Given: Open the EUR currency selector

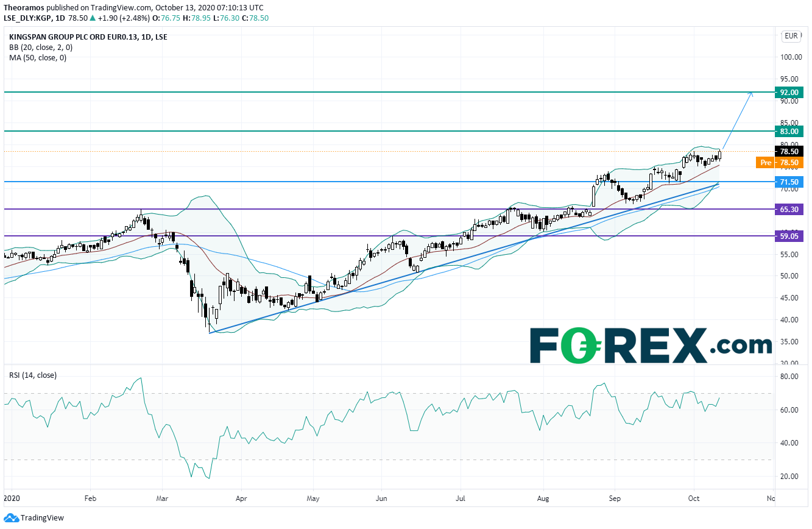Looking at the screenshot, I should [x=791, y=36].
